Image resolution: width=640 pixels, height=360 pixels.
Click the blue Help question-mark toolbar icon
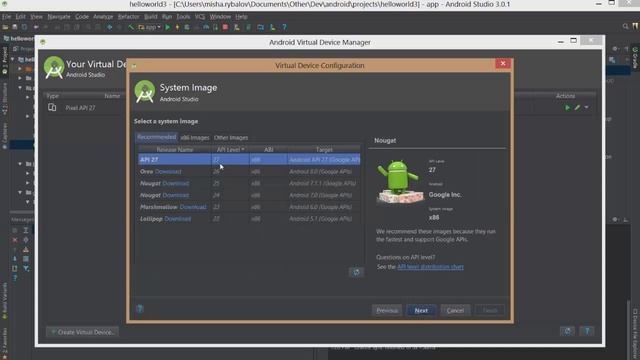pyautogui.click(x=284, y=27)
